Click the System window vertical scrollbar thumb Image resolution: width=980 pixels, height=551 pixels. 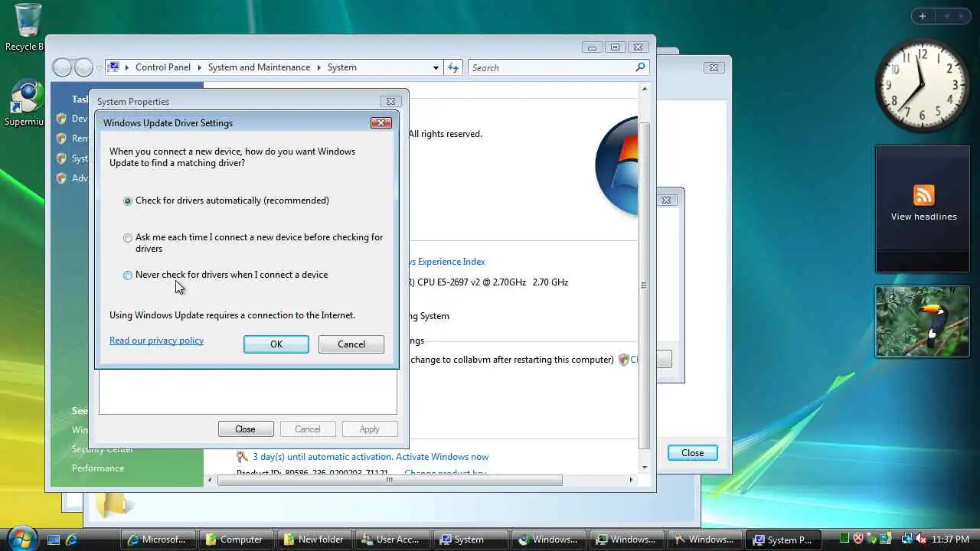coord(644,285)
